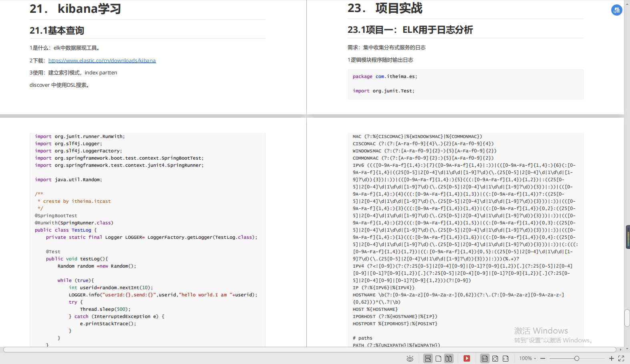The width and height of the screenshot is (630, 364).
Task: Click 'HOSTNAME \b(?:[0-9A-Za-z]' pattern line
Action: pos(458,298)
